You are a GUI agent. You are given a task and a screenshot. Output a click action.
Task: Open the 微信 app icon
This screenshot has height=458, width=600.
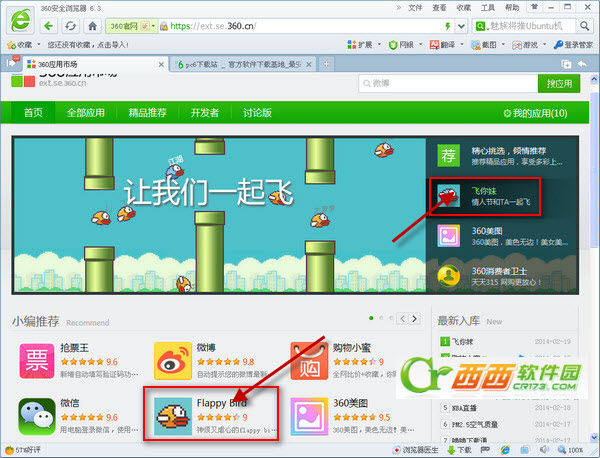coord(37,416)
